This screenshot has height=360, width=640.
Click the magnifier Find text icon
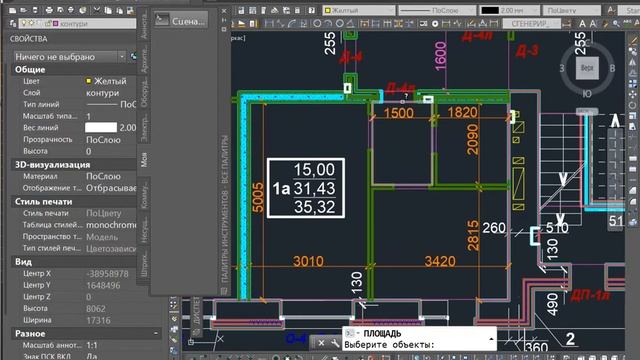click(x=616, y=24)
